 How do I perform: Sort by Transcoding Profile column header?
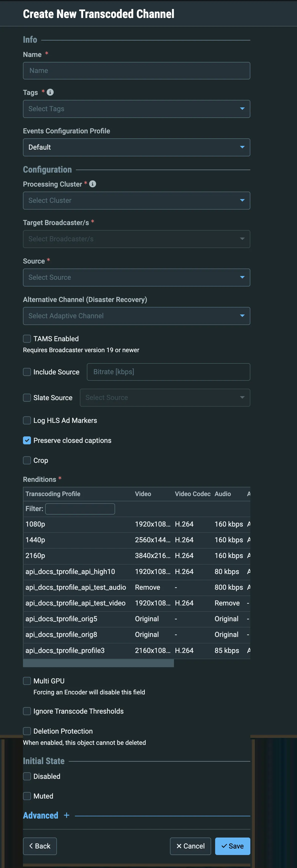tap(53, 494)
